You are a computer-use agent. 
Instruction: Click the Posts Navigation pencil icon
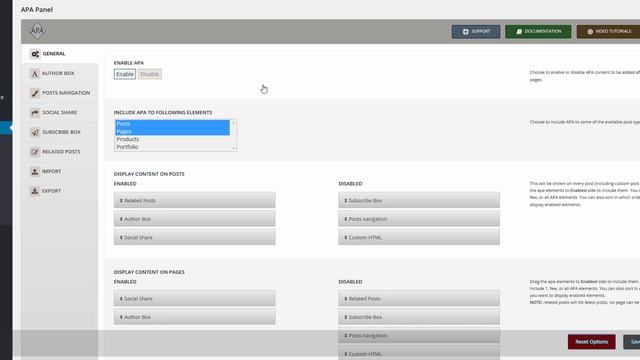click(35, 93)
